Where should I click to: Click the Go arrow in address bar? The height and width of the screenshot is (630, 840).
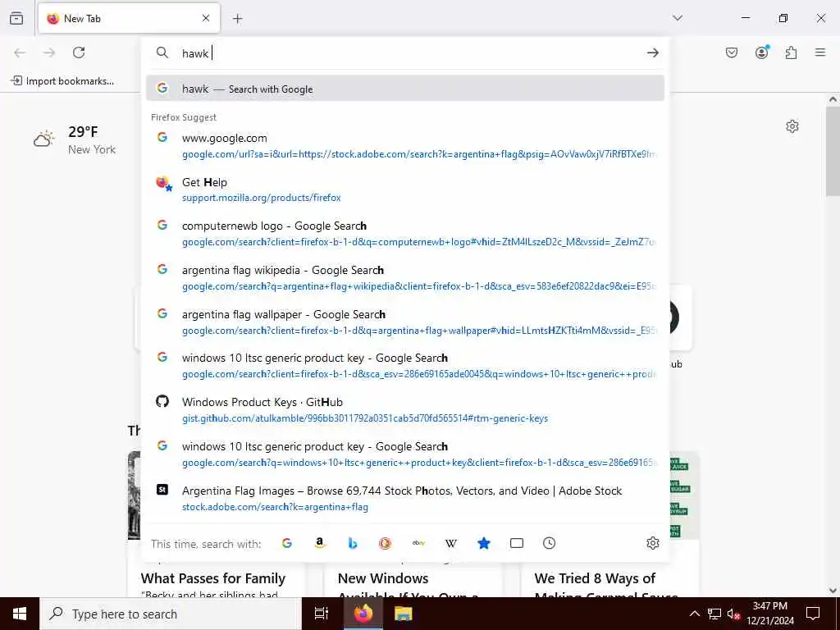(x=652, y=52)
